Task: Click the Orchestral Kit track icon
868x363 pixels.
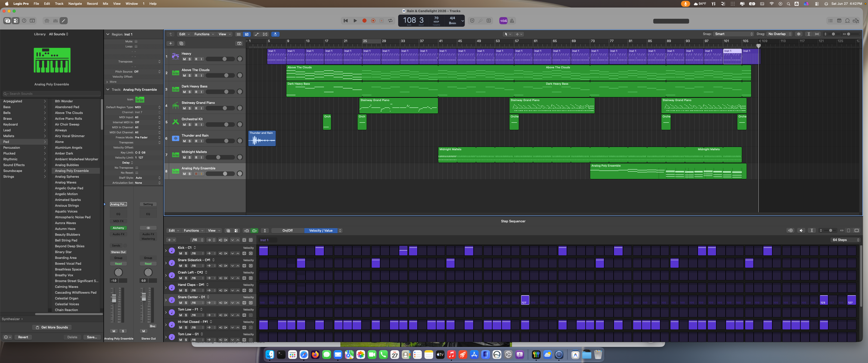Action: tap(176, 122)
